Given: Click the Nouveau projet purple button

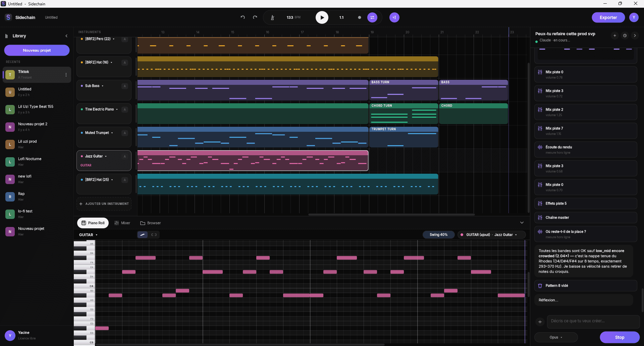Looking at the screenshot, I should click(37, 50).
